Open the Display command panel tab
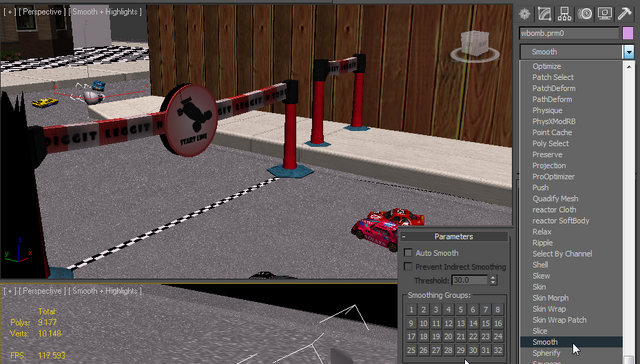This screenshot has width=640, height=364. click(x=604, y=14)
